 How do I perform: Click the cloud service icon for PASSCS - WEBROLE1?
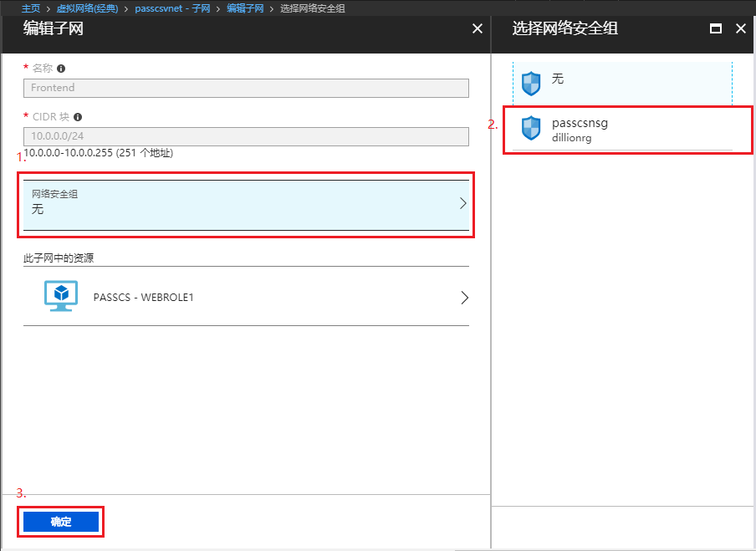pyautogui.click(x=59, y=297)
